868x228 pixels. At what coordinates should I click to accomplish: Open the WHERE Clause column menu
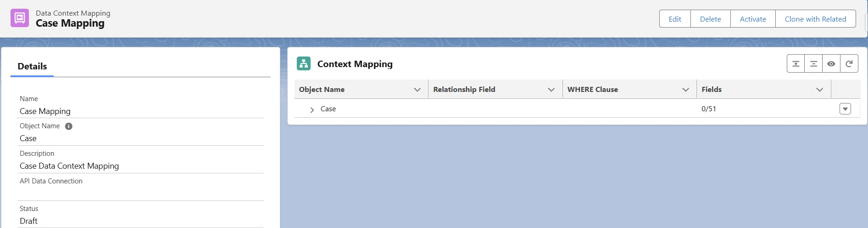[685, 90]
